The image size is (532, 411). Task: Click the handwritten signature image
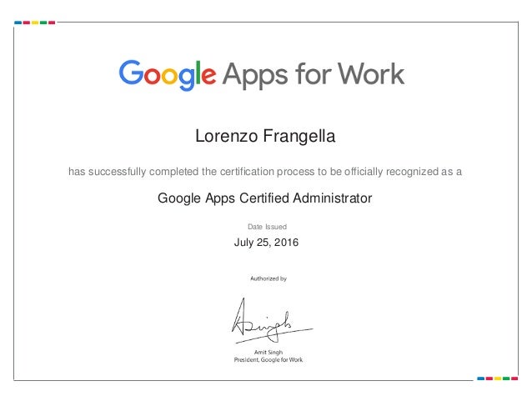[x=272, y=321]
